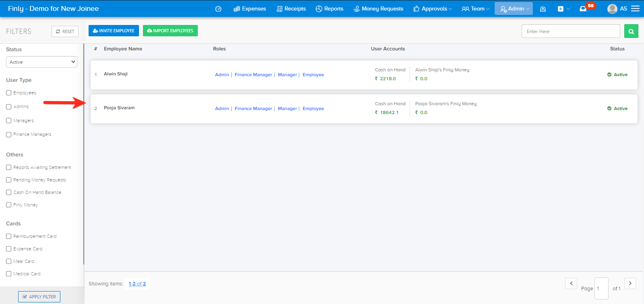Click the green search icon button
The image size is (644, 304).
pyautogui.click(x=631, y=31)
